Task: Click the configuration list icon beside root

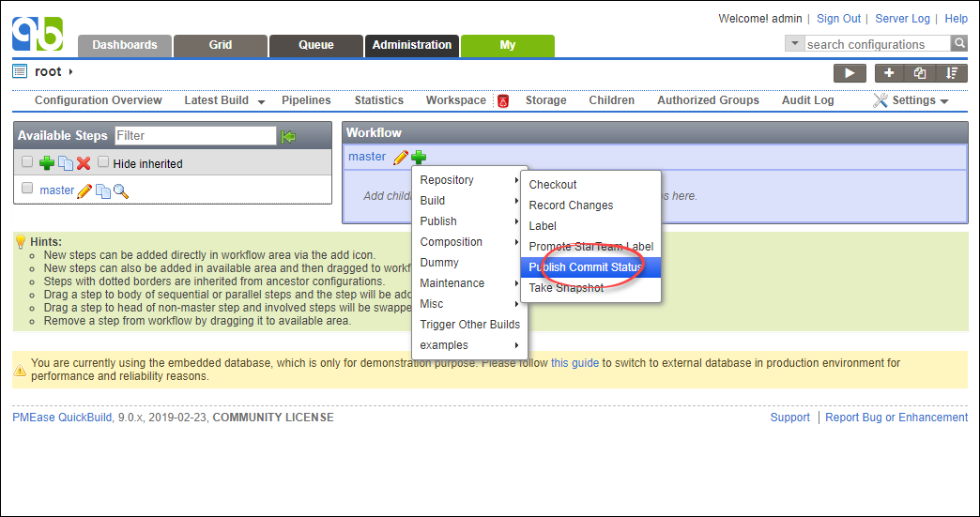Action: (20, 71)
